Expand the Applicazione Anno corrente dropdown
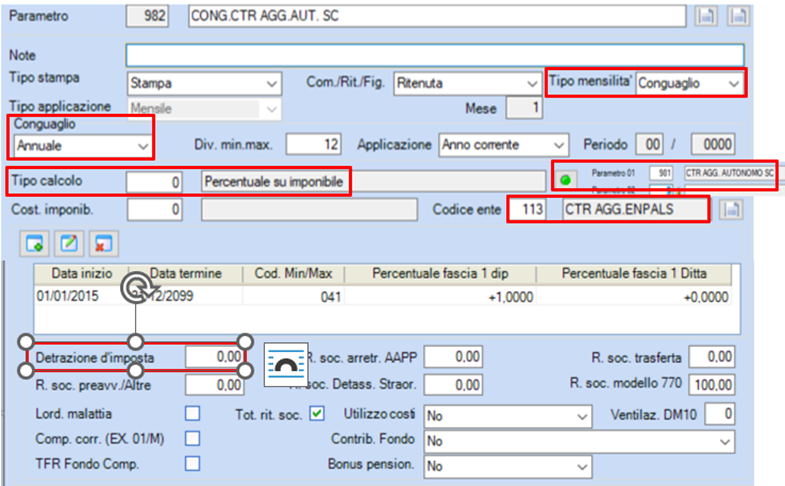Viewport: 785px width, 486px height. point(504,145)
